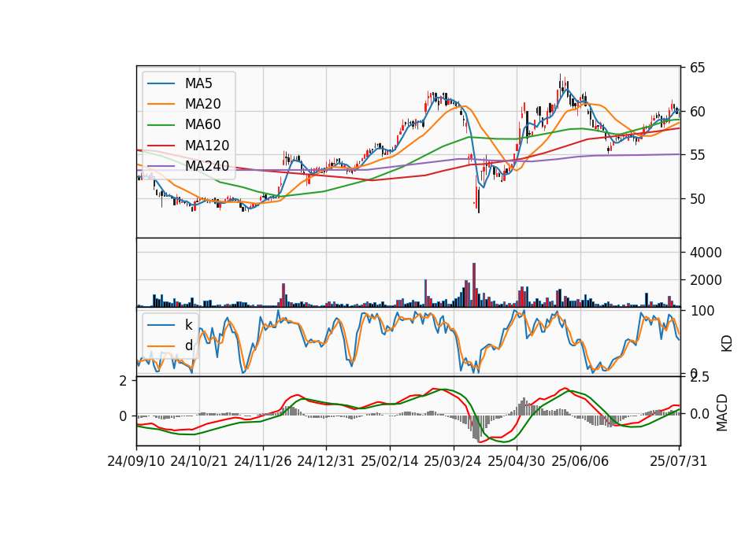Click the lowest candlestick wick near 48

(479, 200)
